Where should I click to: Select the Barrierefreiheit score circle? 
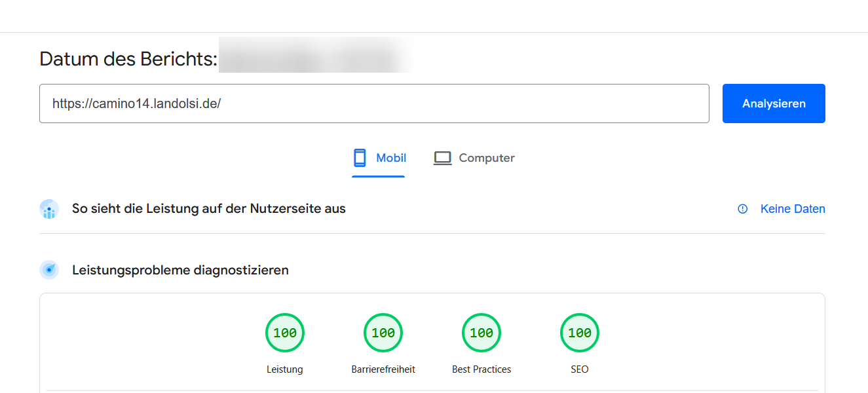pos(383,332)
